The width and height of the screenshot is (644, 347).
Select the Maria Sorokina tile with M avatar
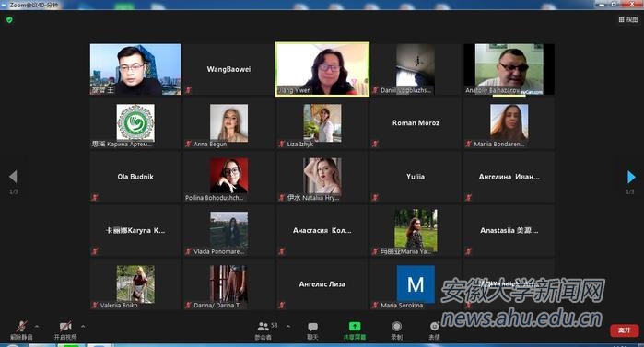pos(416,284)
